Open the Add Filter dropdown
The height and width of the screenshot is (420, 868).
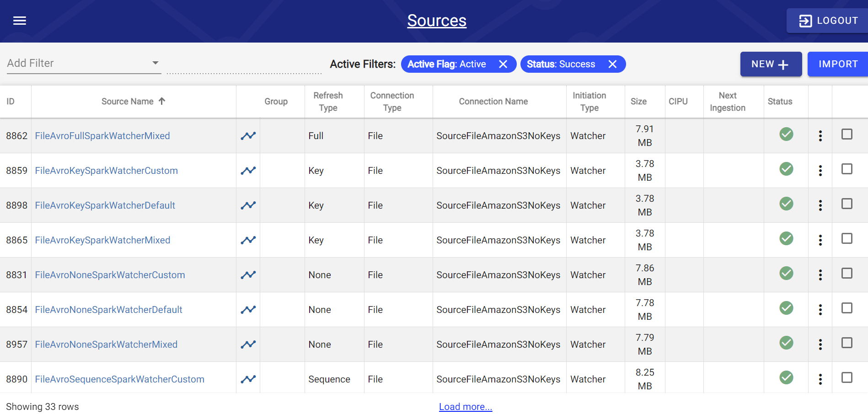pos(84,63)
